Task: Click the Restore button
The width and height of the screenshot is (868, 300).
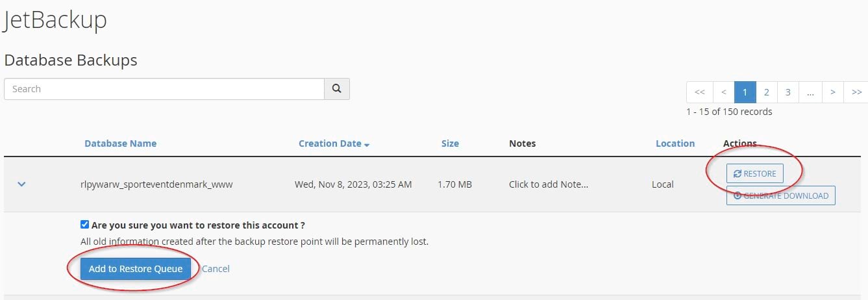Action: pos(754,173)
